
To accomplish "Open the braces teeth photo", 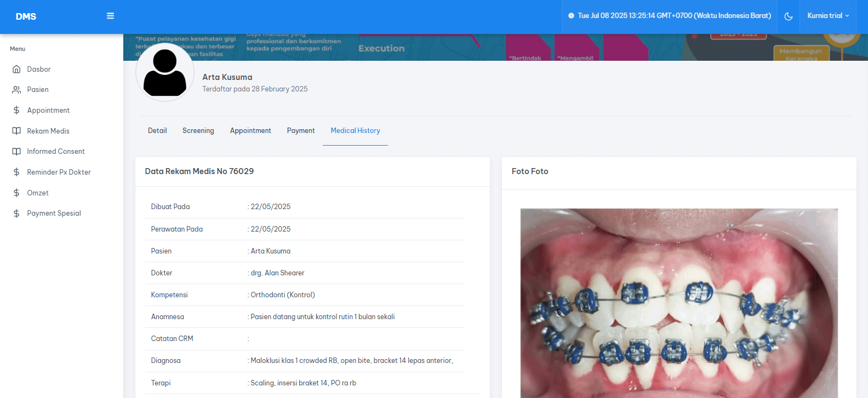I will tap(679, 303).
